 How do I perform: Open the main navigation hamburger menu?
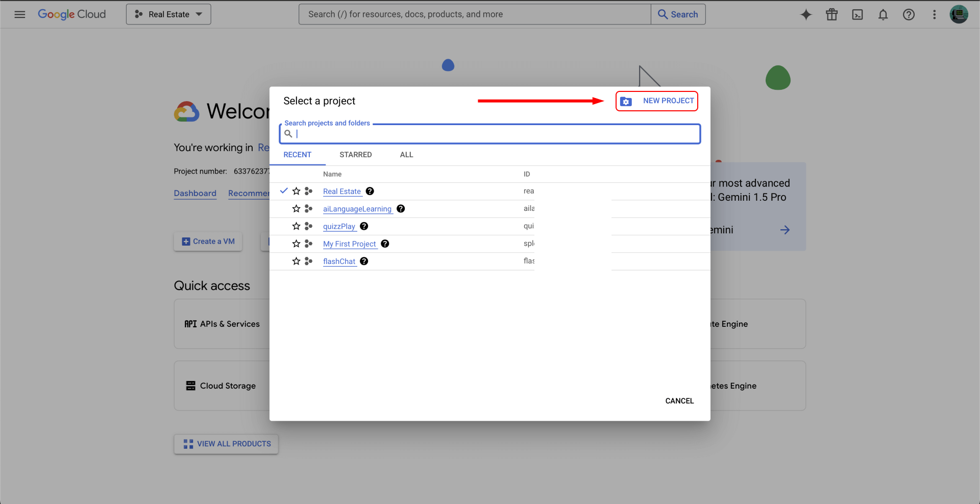point(20,14)
